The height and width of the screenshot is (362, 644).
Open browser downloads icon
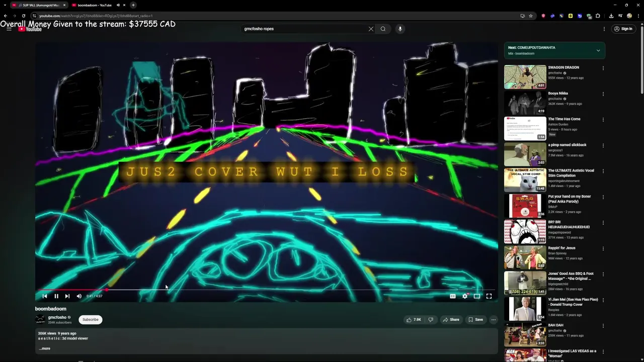click(611, 16)
